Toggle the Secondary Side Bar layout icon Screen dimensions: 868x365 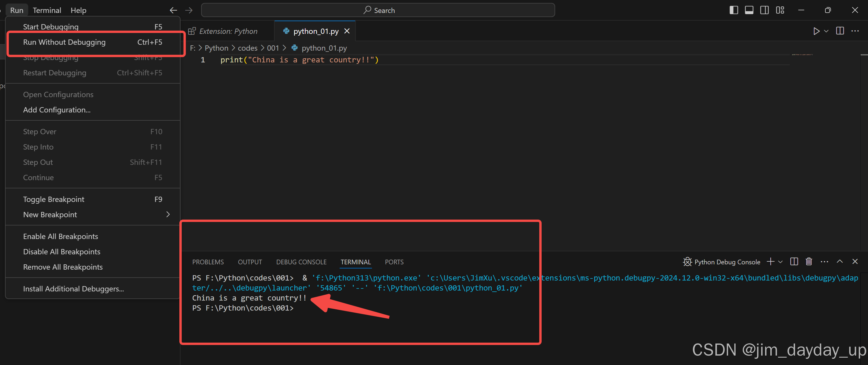[764, 10]
